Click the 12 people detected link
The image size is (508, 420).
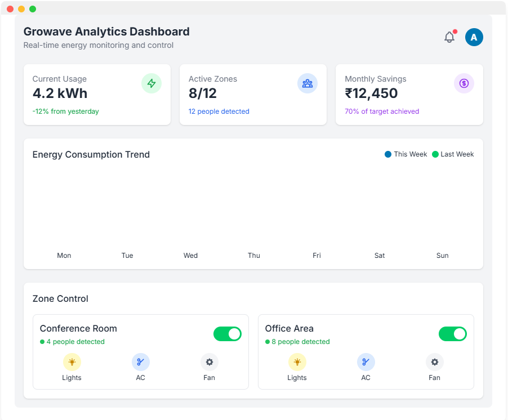tap(219, 111)
